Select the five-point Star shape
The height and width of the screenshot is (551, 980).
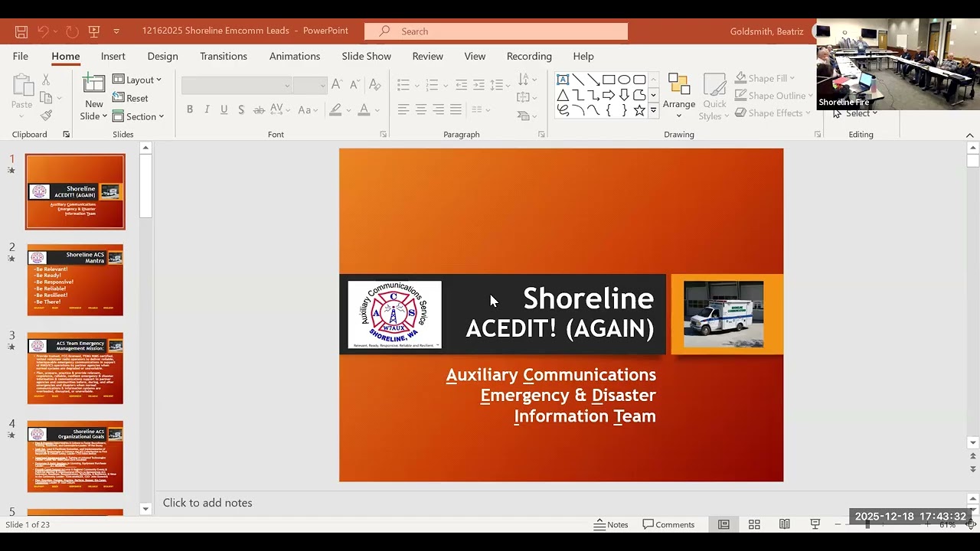(639, 110)
